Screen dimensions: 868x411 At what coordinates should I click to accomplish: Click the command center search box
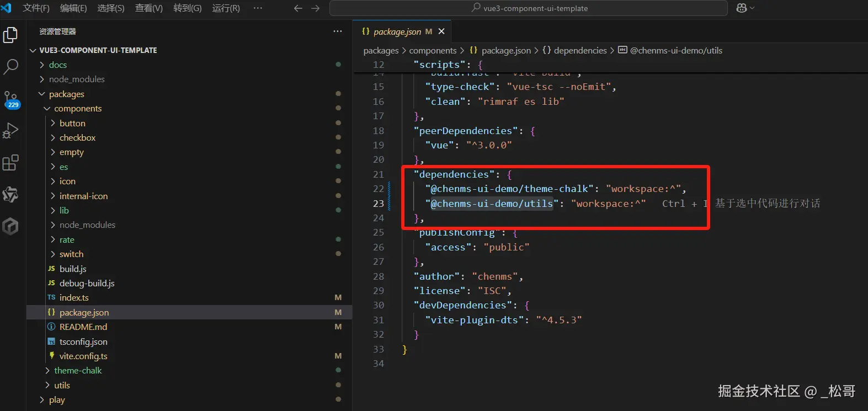(x=529, y=8)
